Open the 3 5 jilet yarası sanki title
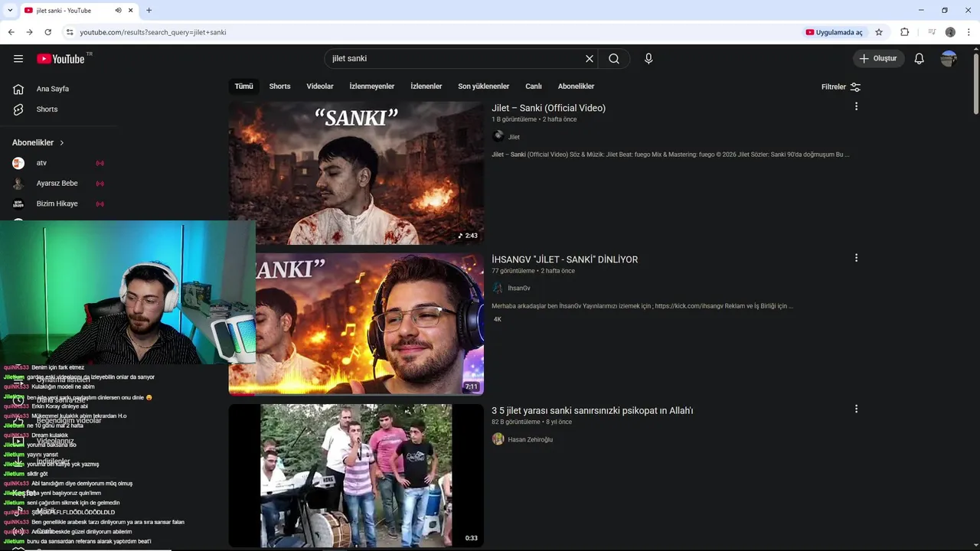Screen dimensions: 980x551 pos(592,411)
